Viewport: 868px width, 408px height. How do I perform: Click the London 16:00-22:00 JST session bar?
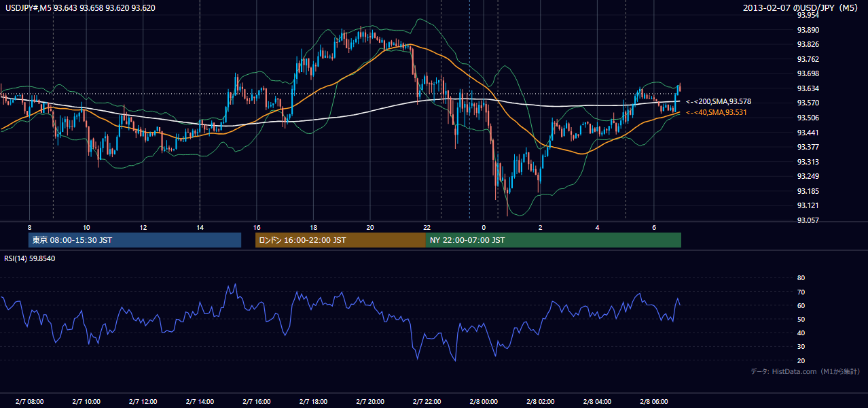click(340, 240)
